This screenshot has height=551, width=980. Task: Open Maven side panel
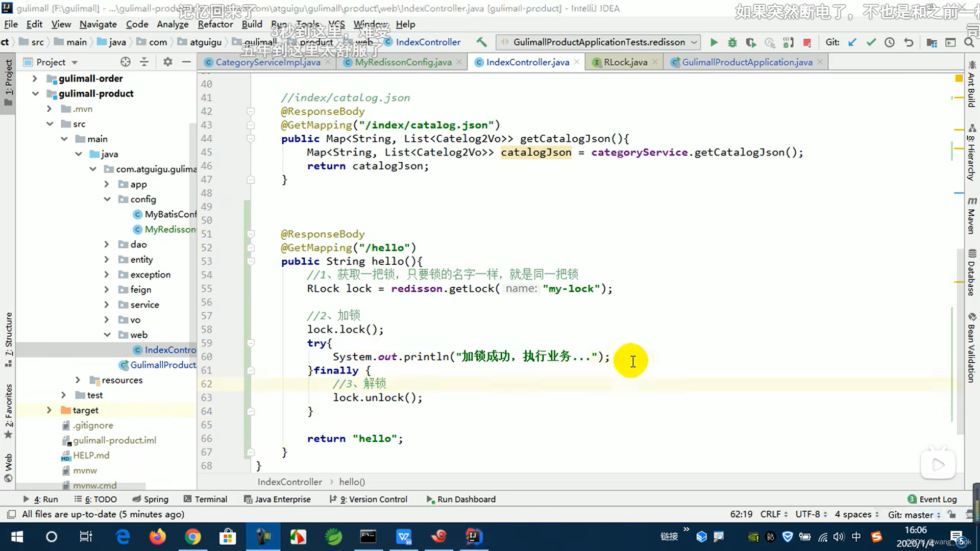pos(971,215)
